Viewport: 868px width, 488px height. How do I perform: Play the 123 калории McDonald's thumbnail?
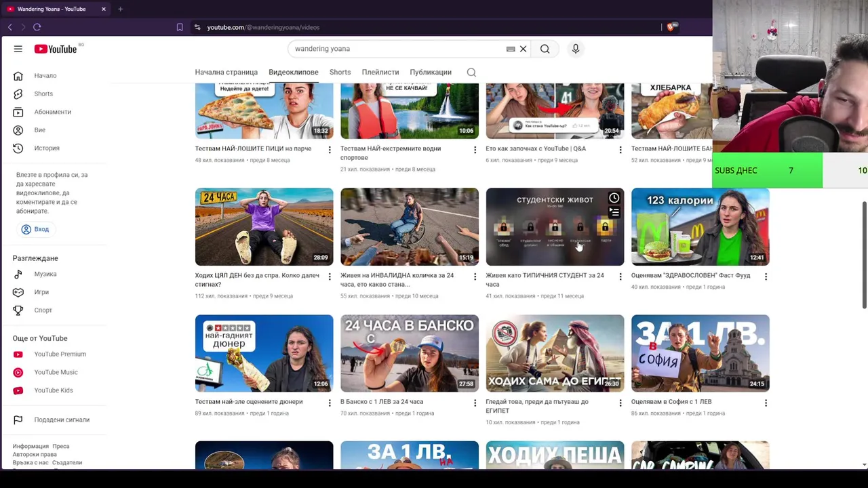click(x=700, y=226)
